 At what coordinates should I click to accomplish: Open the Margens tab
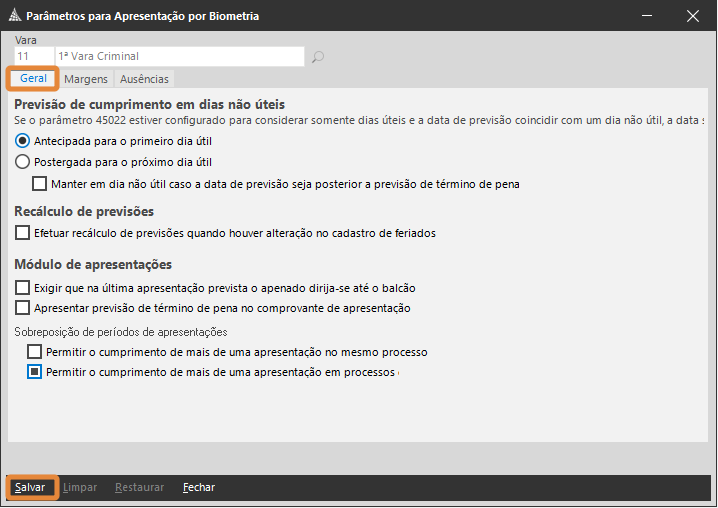86,79
